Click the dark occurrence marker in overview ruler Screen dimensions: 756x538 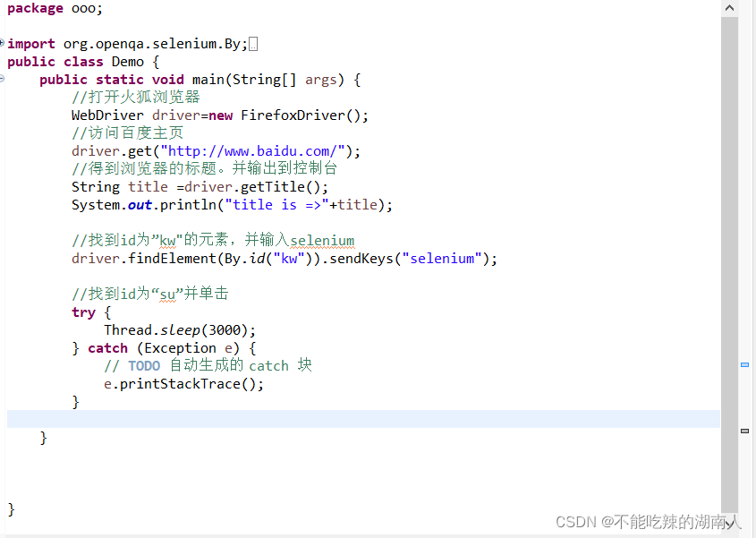pos(744,431)
